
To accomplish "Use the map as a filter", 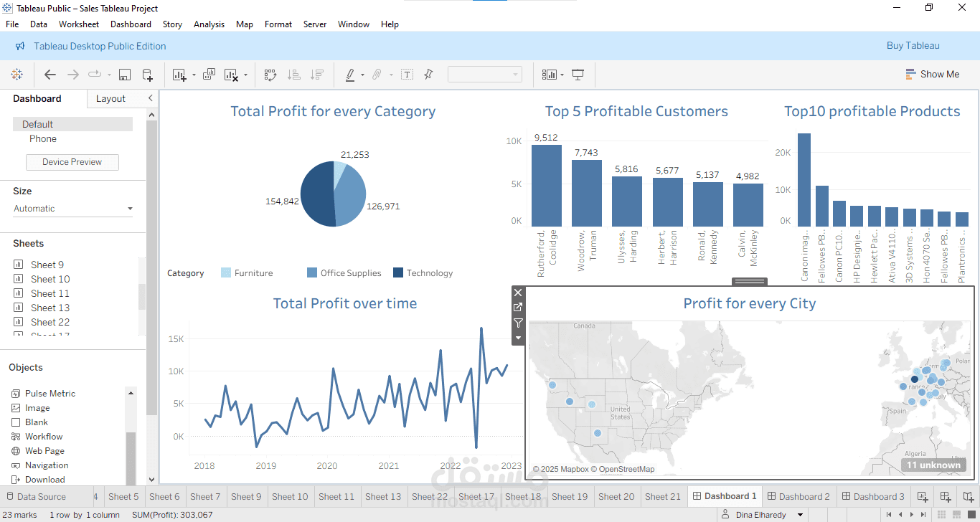I will pyautogui.click(x=518, y=323).
